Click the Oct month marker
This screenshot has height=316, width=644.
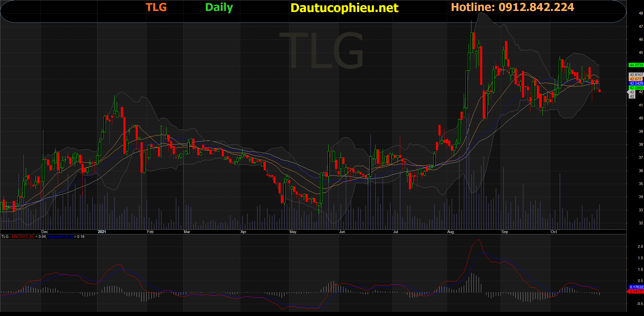tap(554, 232)
